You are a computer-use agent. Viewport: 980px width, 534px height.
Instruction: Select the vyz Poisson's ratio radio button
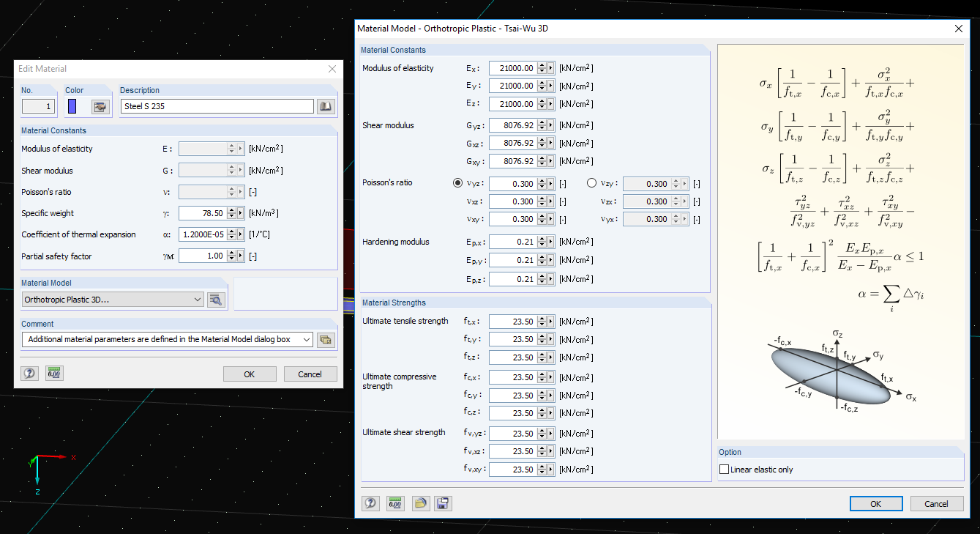(x=458, y=183)
